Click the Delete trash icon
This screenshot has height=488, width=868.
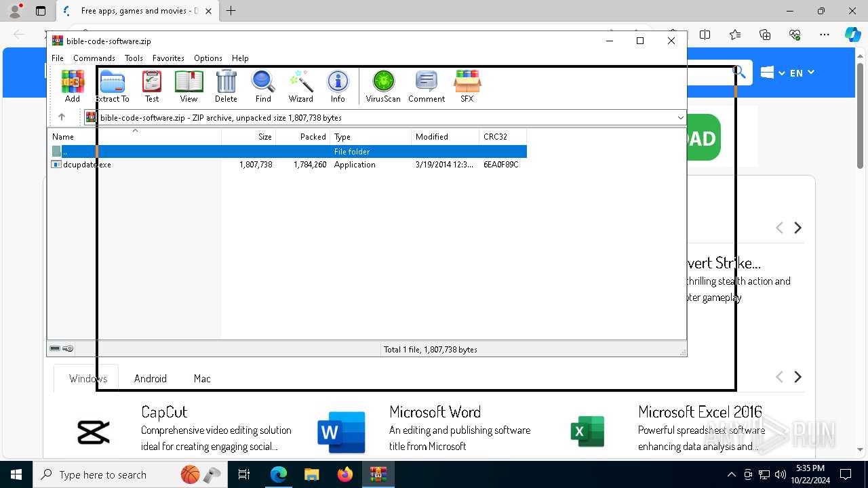coord(226,86)
